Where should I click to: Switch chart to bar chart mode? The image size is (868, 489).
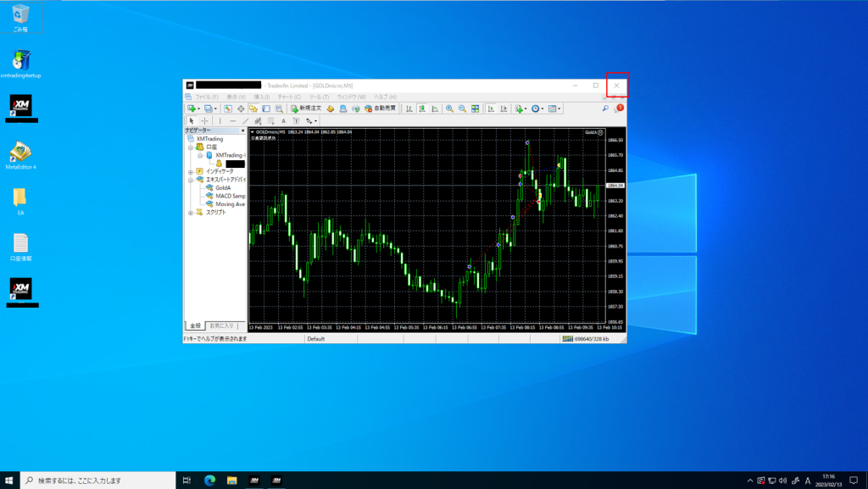click(409, 109)
